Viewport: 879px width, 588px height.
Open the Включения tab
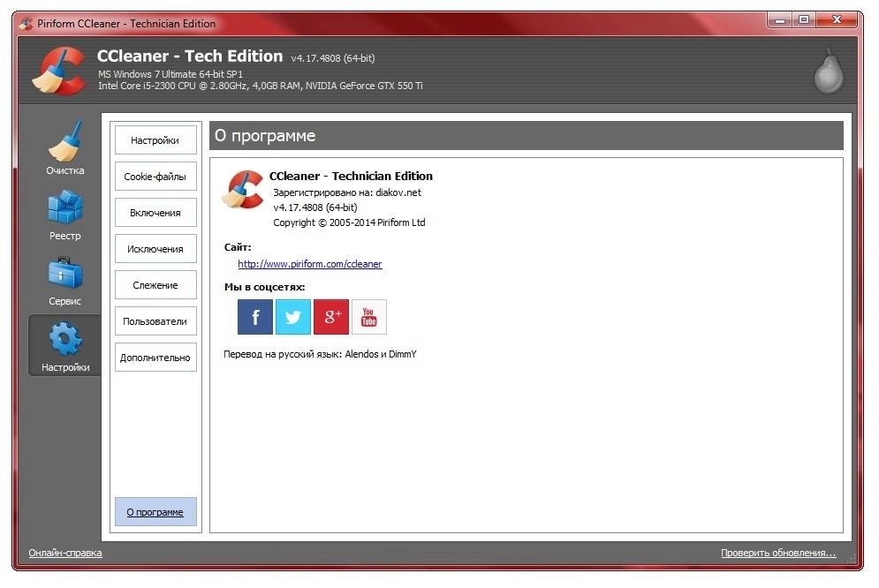pyautogui.click(x=155, y=213)
